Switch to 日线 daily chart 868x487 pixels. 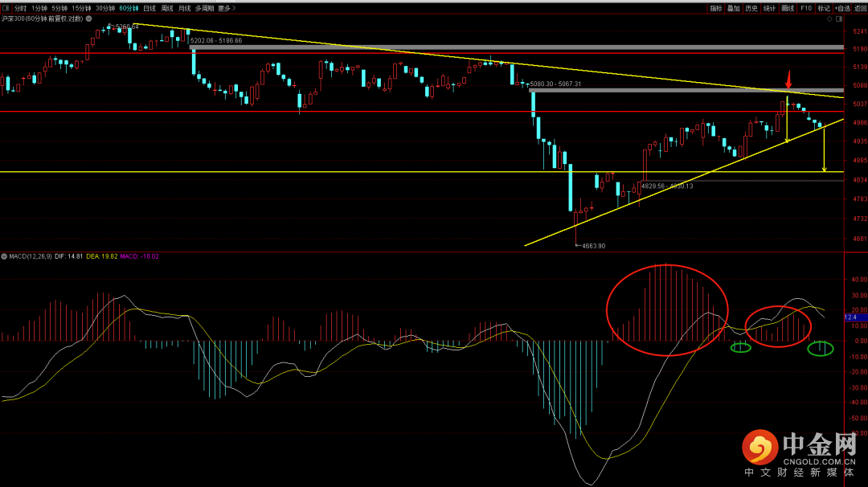click(x=149, y=8)
